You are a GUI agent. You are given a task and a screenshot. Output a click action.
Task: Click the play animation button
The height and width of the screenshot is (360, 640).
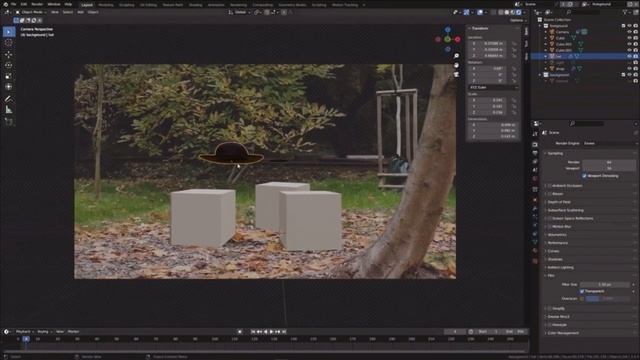point(271,332)
